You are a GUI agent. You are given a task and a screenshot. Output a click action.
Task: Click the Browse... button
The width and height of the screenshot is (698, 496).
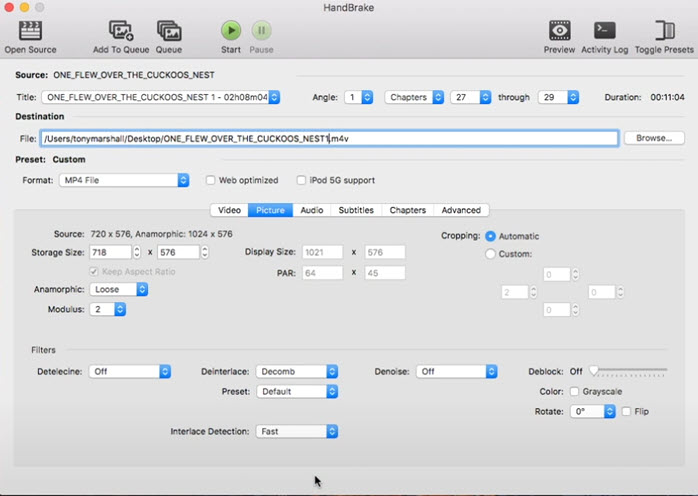[x=653, y=138]
